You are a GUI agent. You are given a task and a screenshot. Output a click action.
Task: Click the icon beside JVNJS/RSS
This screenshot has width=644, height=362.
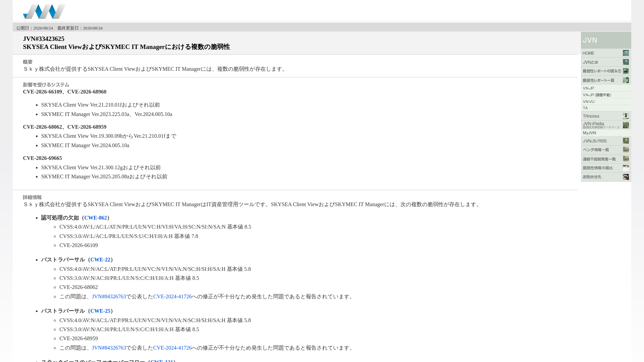coord(626,141)
